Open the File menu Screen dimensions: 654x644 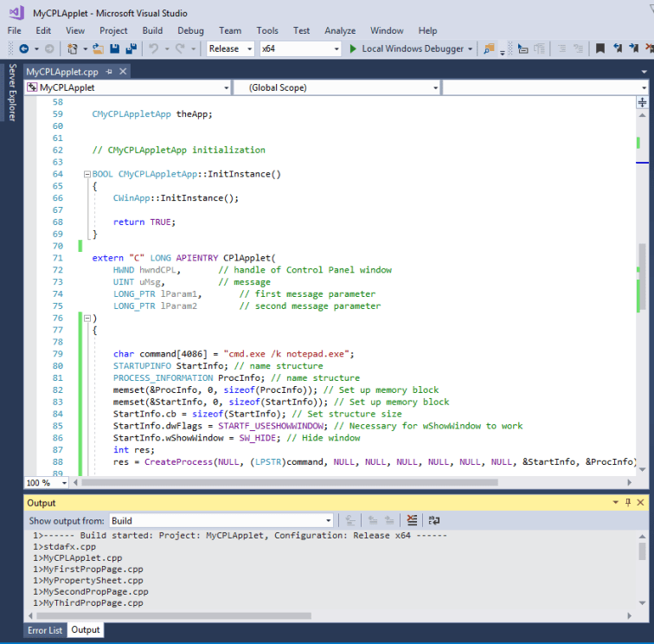tap(14, 30)
